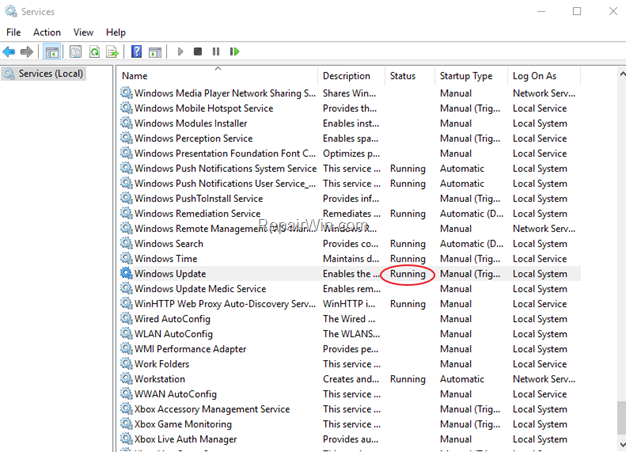This screenshot has width=626, height=452.
Task: Click Local Service for Work Folders row
Action: tap(540, 364)
